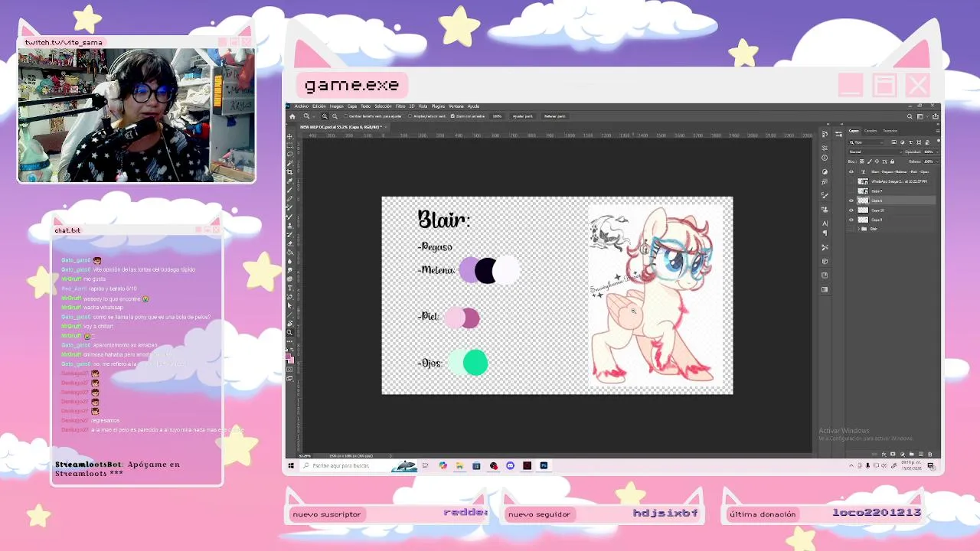980x551 pixels.
Task: Open the Archivo menu
Action: tap(301, 106)
